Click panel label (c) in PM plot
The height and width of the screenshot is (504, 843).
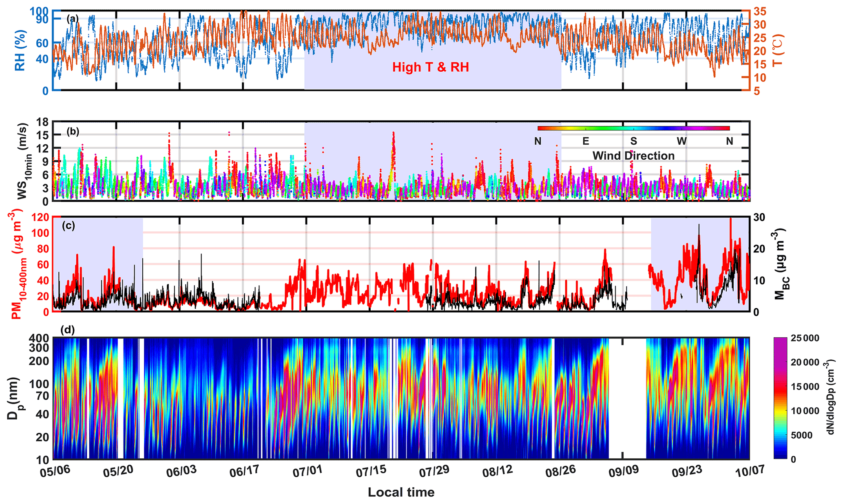click(x=68, y=226)
